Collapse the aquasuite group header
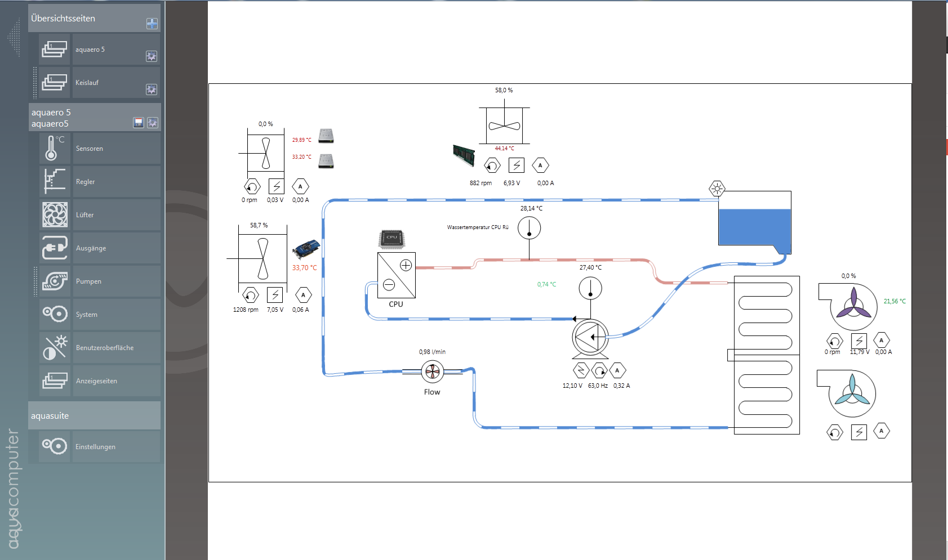Image resolution: width=948 pixels, height=560 pixels. tap(94, 416)
